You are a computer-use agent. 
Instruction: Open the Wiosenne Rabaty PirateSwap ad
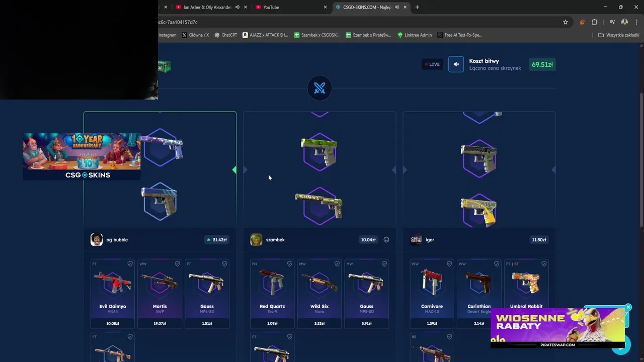[x=557, y=328]
